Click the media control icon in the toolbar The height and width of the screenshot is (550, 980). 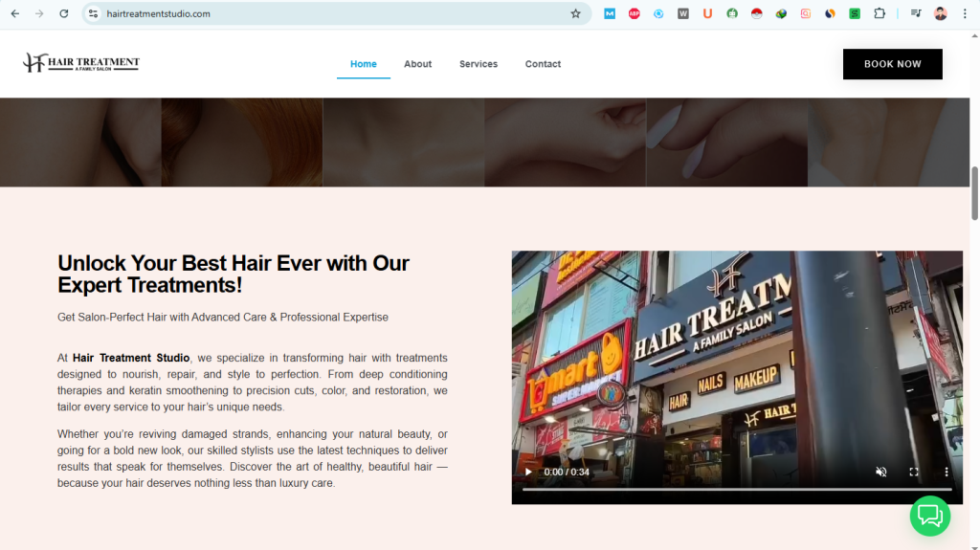tap(916, 13)
